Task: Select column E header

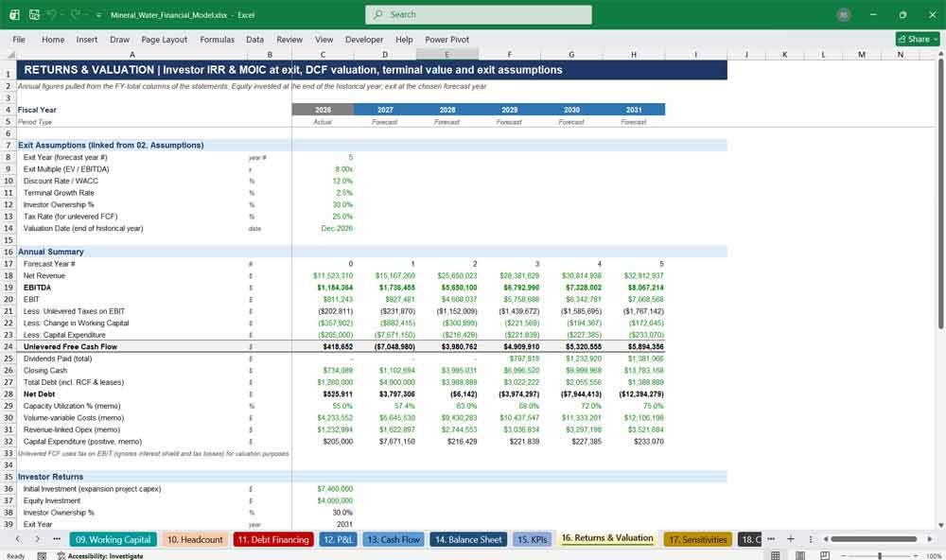Action: tap(447, 54)
